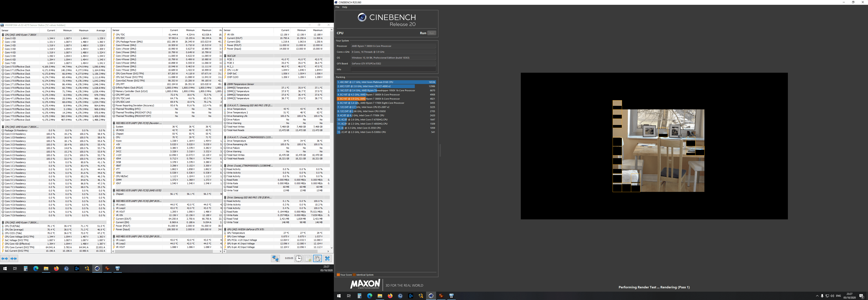Open Edge on taskbar below Cinebench
The height and width of the screenshot is (300, 868).
[370, 296]
